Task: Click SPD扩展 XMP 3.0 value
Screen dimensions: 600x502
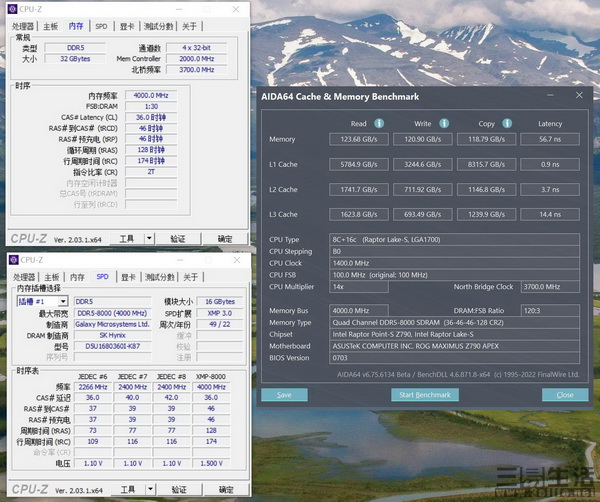Action: 220,313
